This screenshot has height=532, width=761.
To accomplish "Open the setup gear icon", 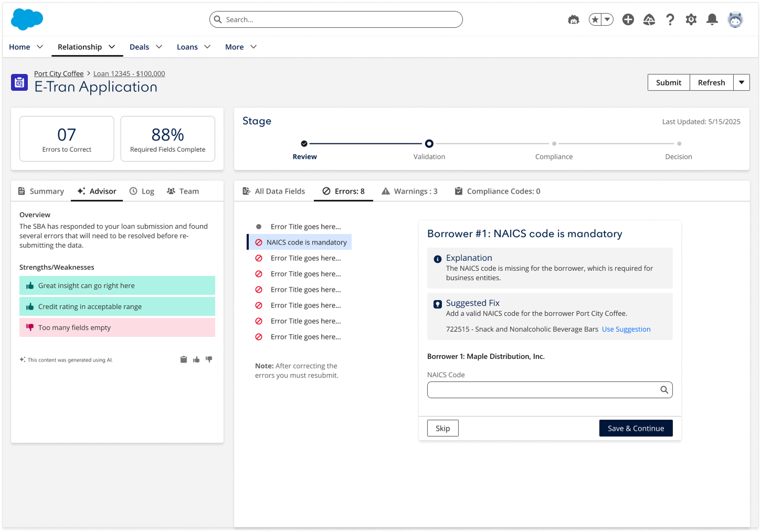I will [x=691, y=19].
